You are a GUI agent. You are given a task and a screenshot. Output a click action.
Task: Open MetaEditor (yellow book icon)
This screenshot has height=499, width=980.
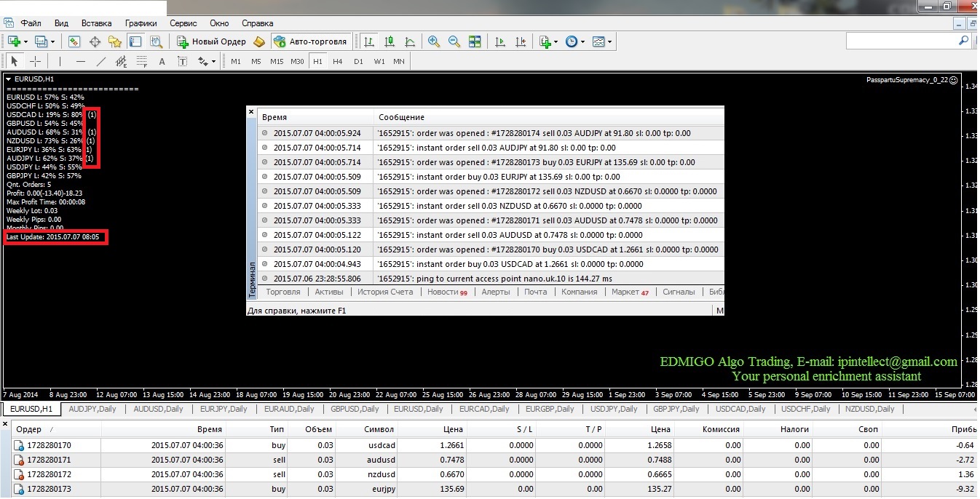[258, 41]
